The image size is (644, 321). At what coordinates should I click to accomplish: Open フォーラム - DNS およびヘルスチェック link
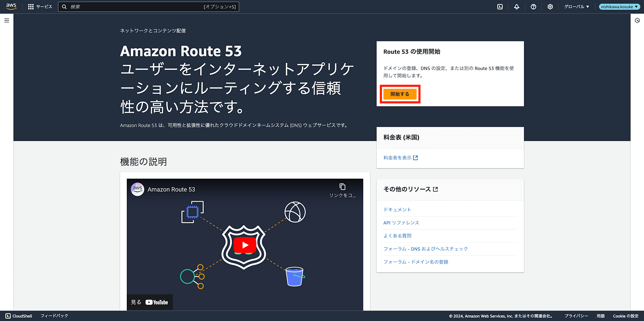pos(426,249)
